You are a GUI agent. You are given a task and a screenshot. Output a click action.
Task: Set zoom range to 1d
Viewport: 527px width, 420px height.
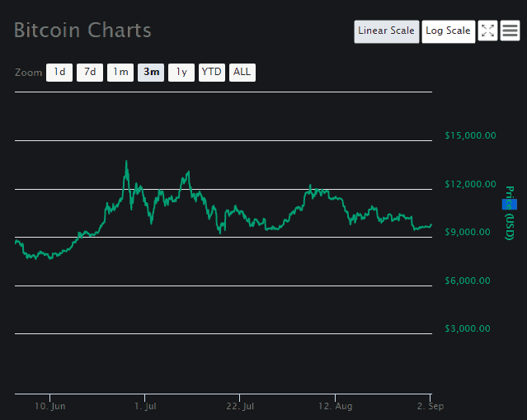pos(59,73)
